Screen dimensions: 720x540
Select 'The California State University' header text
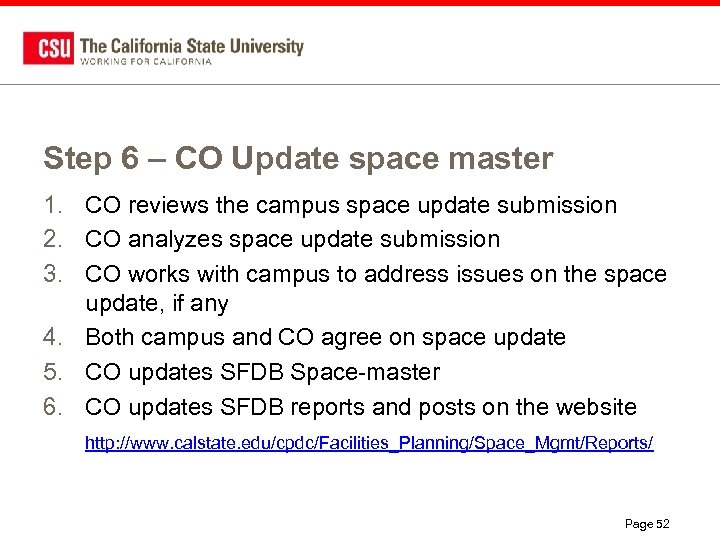pyautogui.click(x=191, y=46)
